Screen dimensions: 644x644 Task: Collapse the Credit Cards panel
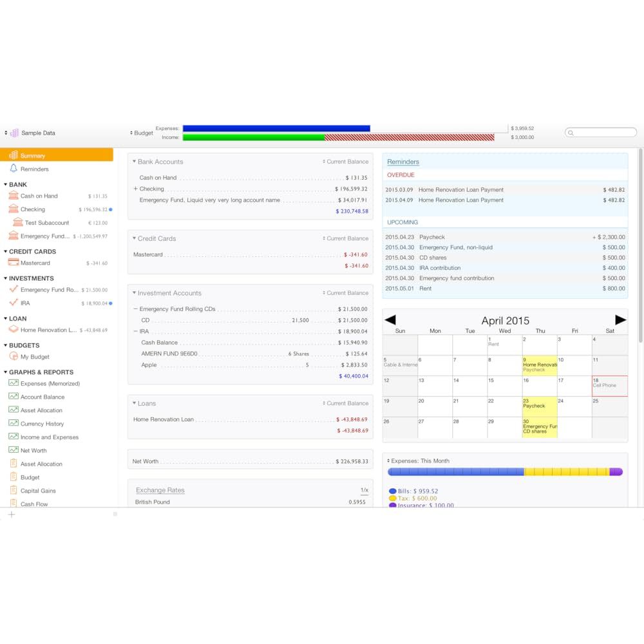tap(135, 238)
